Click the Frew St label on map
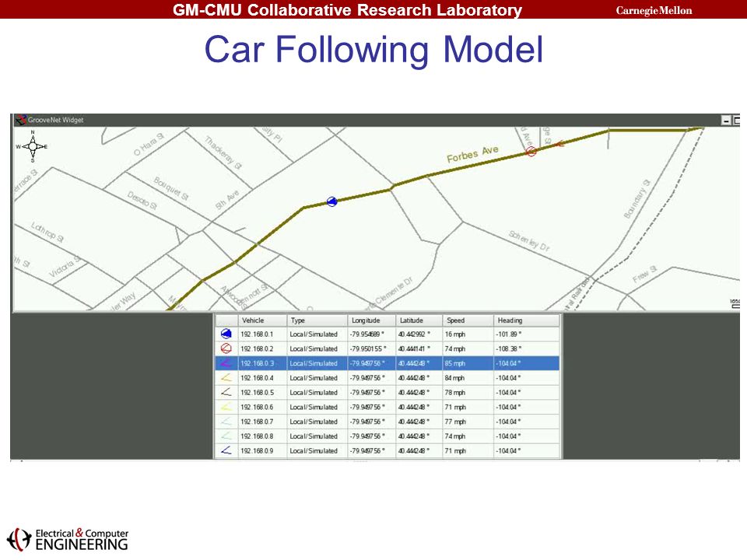The image size is (747, 560). [x=645, y=274]
